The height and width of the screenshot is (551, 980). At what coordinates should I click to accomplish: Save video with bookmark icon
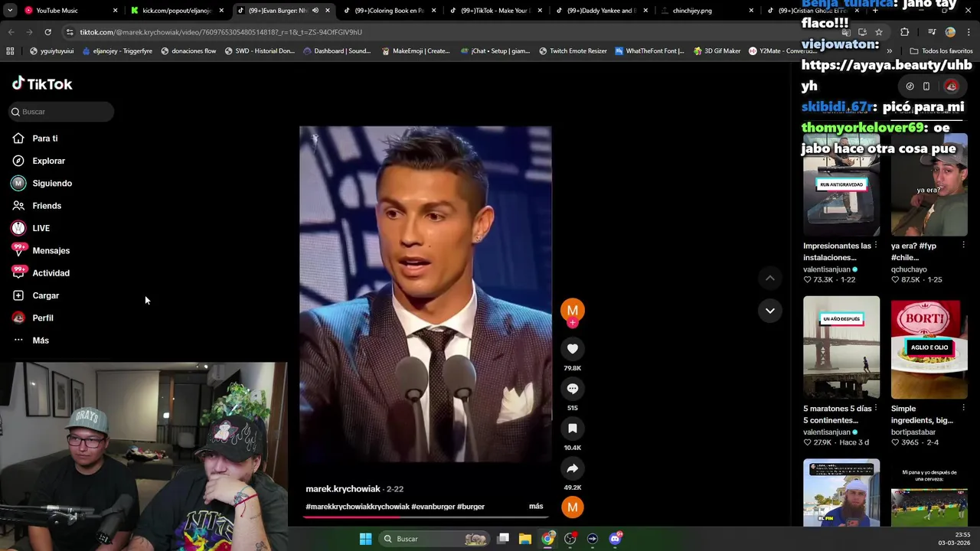click(573, 429)
